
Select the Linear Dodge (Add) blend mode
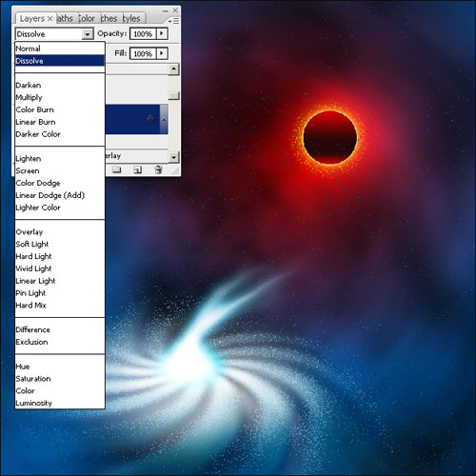60,195
